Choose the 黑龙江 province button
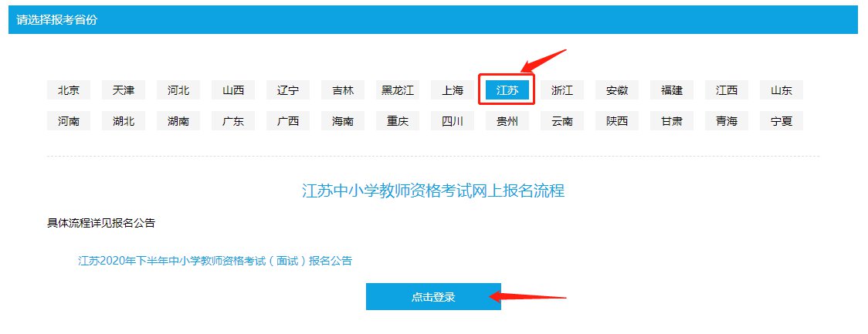Screen dimensions: 868x334 click(x=398, y=90)
